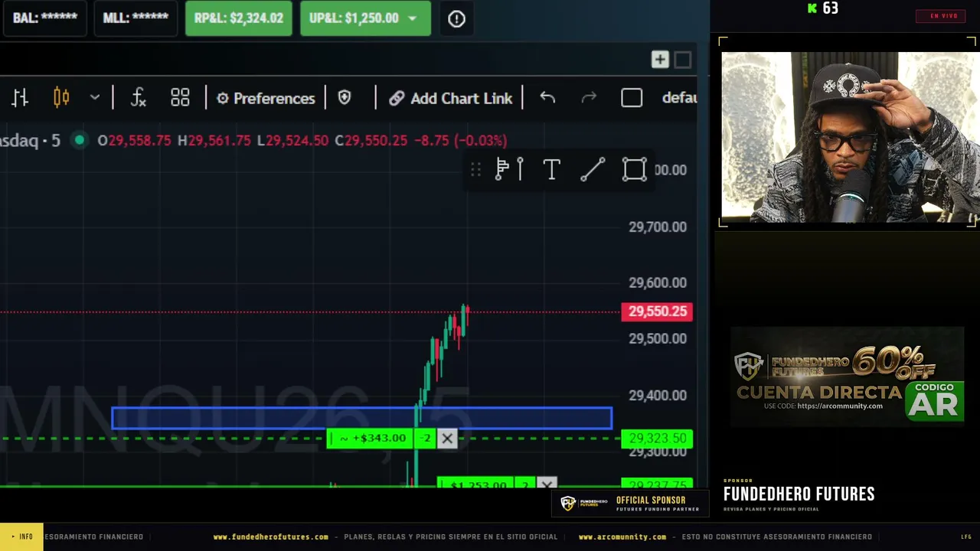
Task: Open the https://arcommunity.com code link
Action: tap(839, 406)
